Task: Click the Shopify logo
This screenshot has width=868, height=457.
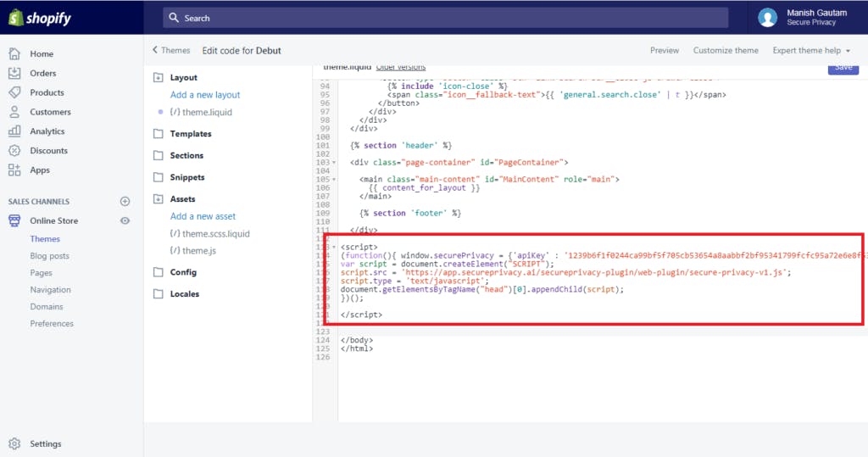Action: (x=40, y=18)
